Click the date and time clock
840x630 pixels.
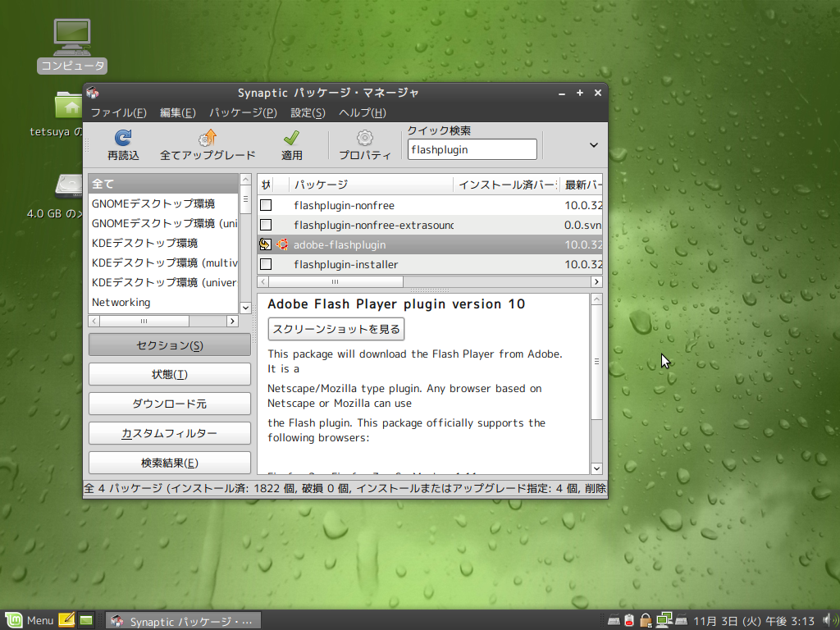pyautogui.click(x=754, y=621)
